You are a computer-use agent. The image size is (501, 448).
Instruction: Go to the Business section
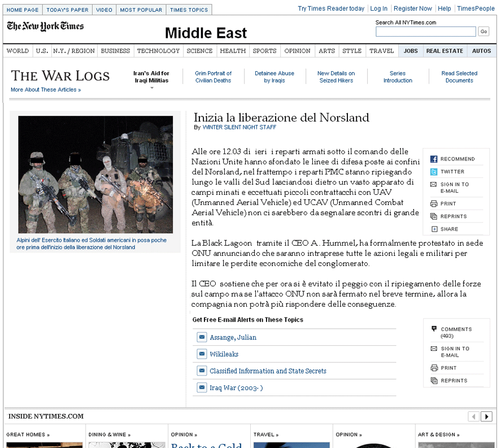click(x=116, y=51)
